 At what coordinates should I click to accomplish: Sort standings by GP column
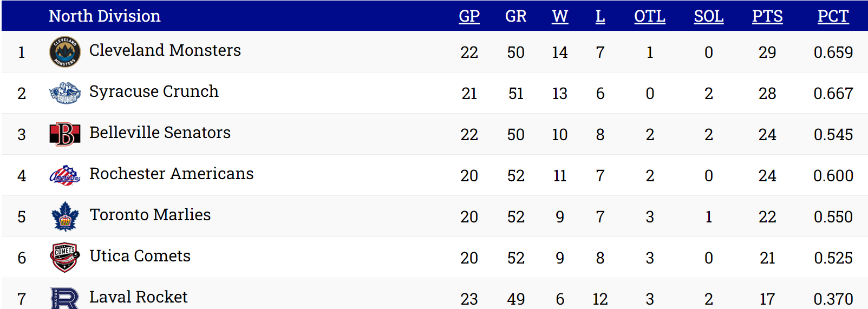click(469, 16)
